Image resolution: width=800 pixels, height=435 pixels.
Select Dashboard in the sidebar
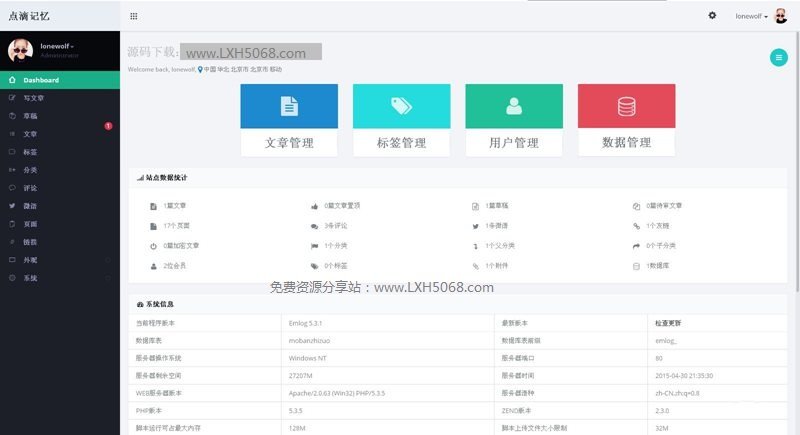[60, 80]
